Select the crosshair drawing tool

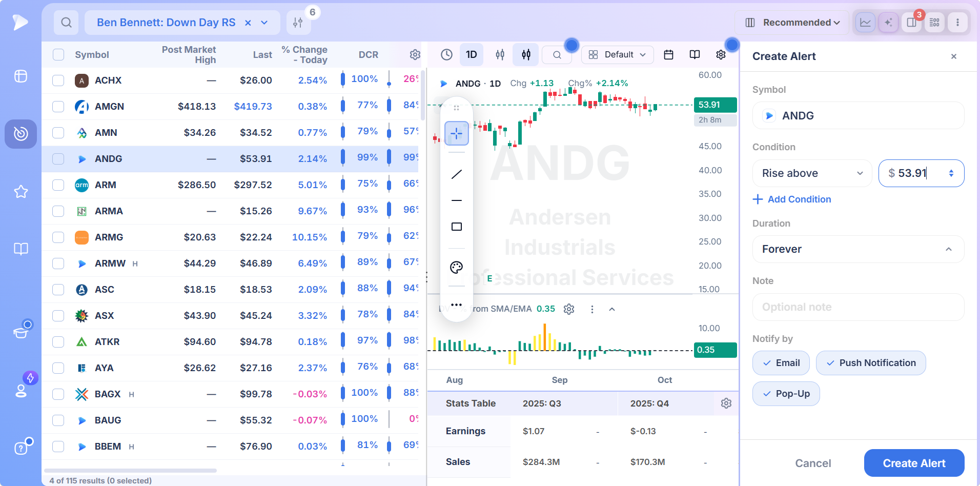pyautogui.click(x=456, y=134)
